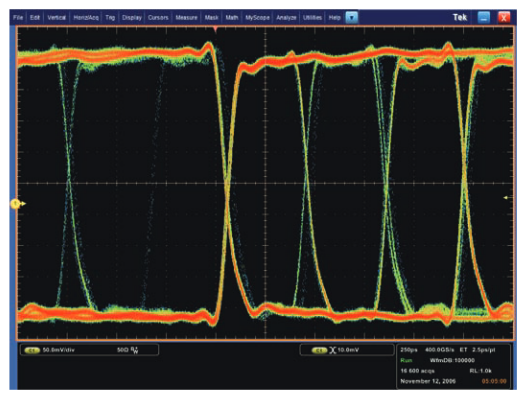Click the WfmDB:100000 readout

452,360
